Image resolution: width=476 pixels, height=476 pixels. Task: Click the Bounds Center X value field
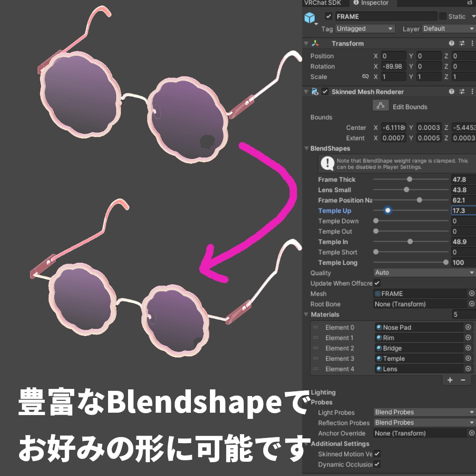tap(394, 128)
